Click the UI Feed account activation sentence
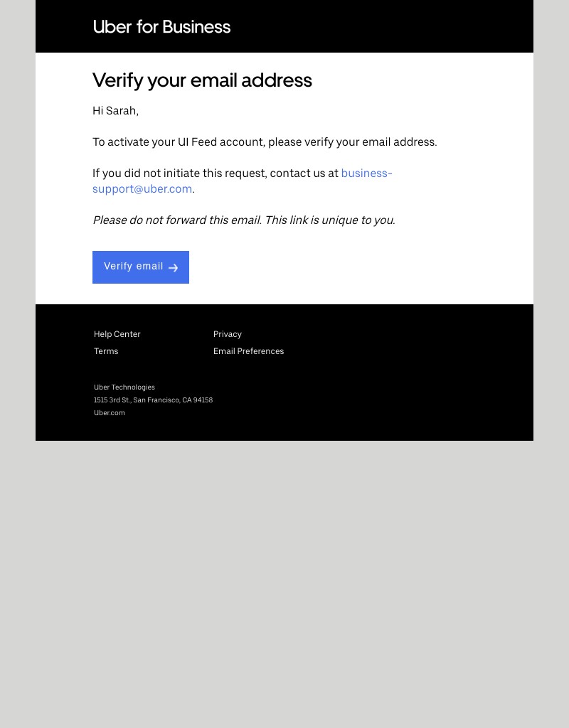 (x=265, y=142)
